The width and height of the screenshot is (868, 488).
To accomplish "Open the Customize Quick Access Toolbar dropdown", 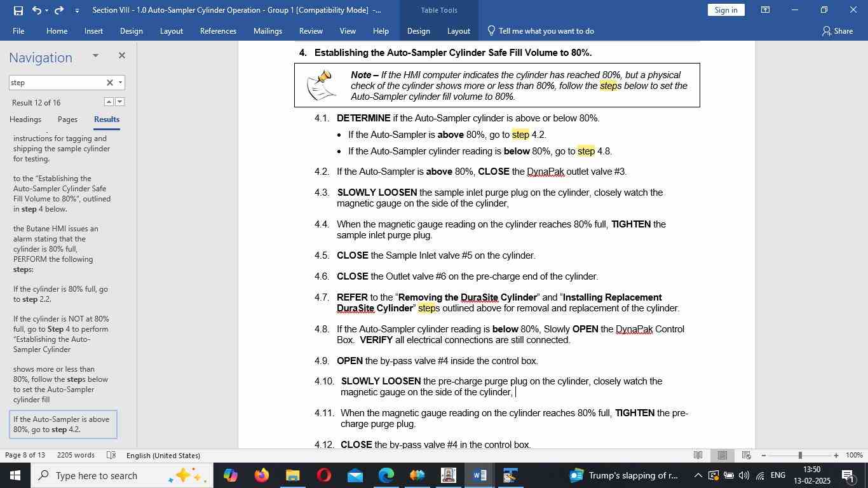I will (x=77, y=11).
